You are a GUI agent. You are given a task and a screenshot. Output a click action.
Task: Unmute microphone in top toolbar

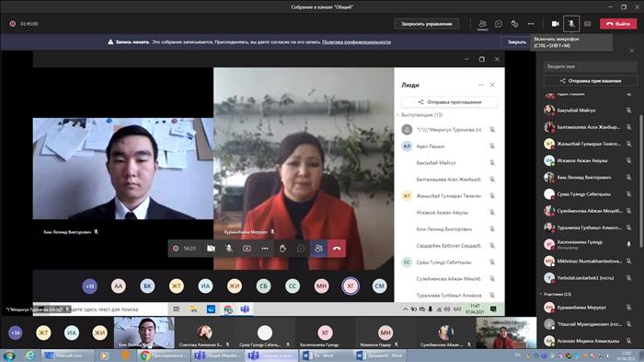click(x=571, y=24)
